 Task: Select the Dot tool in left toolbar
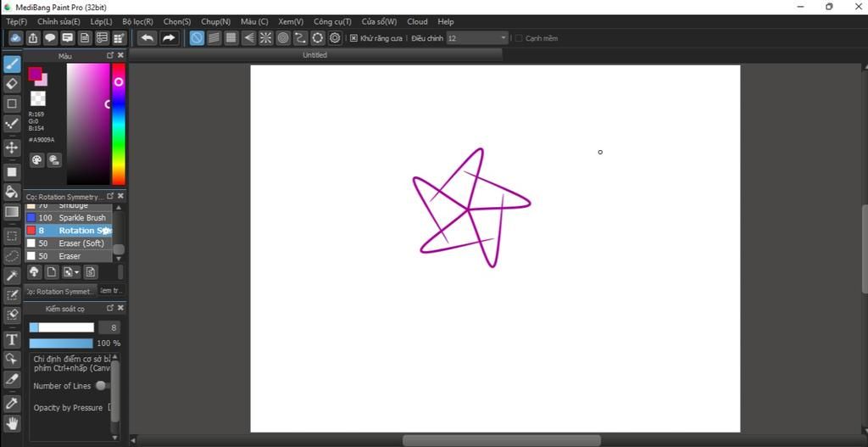12,124
